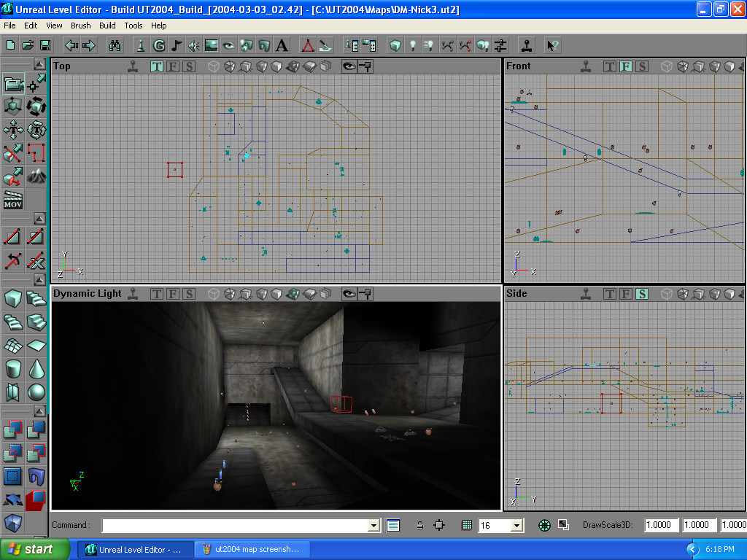Select the Matinee MOV tool

13,200
